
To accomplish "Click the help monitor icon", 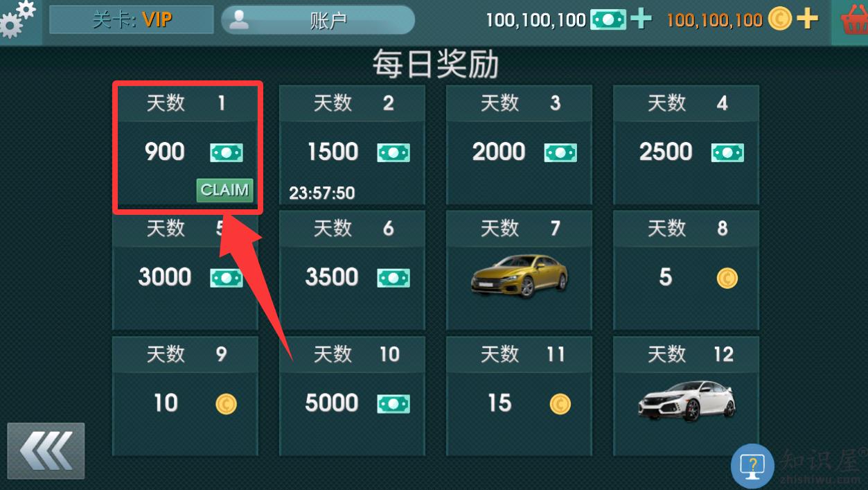I will [753, 466].
